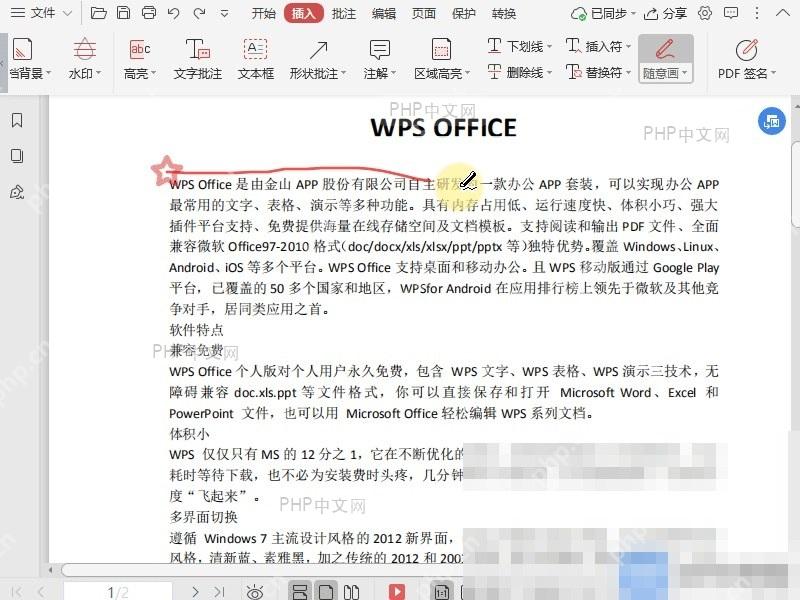Open the 编辑 tab
Screen dimensions: 800x600
click(x=384, y=13)
